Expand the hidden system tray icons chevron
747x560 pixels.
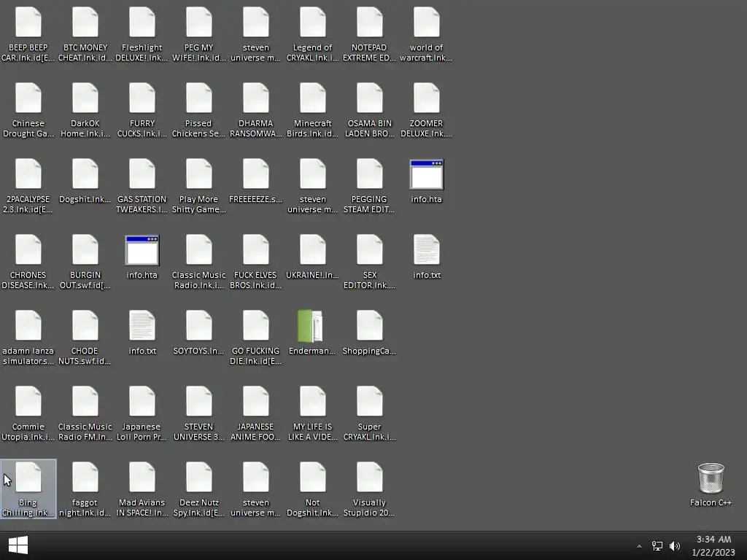click(639, 546)
